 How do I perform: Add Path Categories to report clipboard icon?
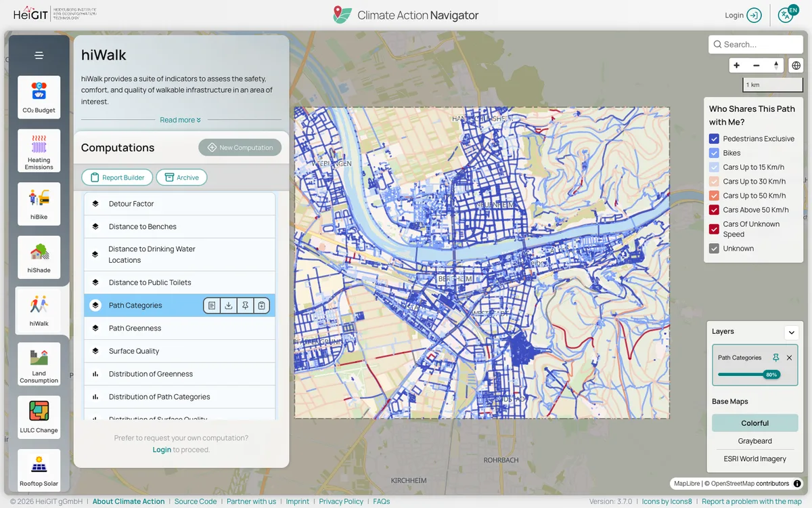click(x=262, y=305)
